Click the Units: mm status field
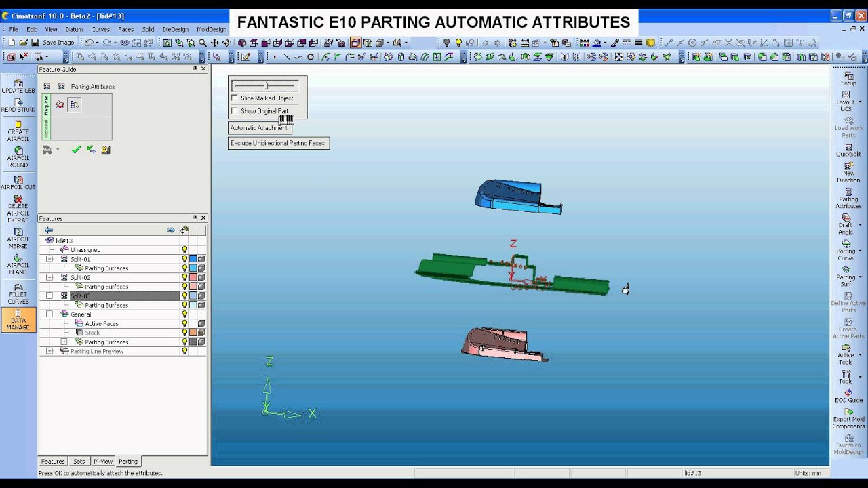This screenshot has height=488, width=868. click(x=808, y=473)
